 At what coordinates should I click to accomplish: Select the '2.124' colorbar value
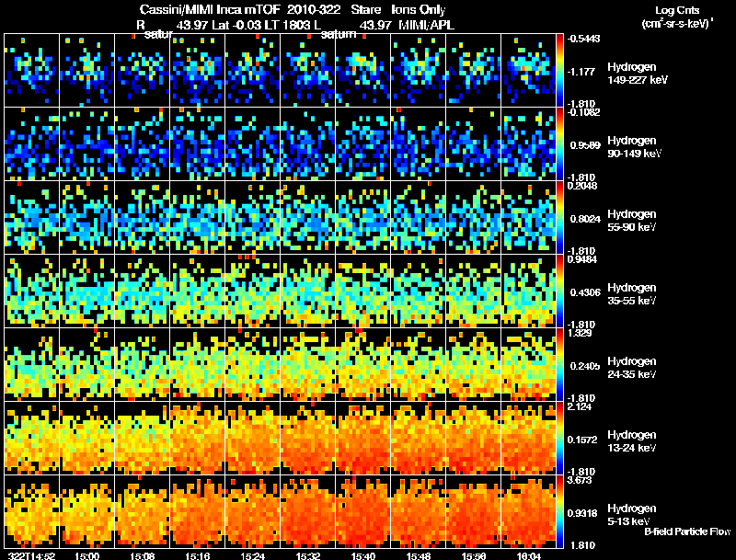tap(581, 406)
